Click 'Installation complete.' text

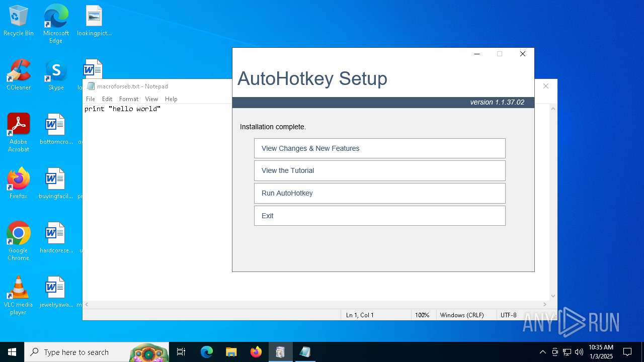point(273,127)
